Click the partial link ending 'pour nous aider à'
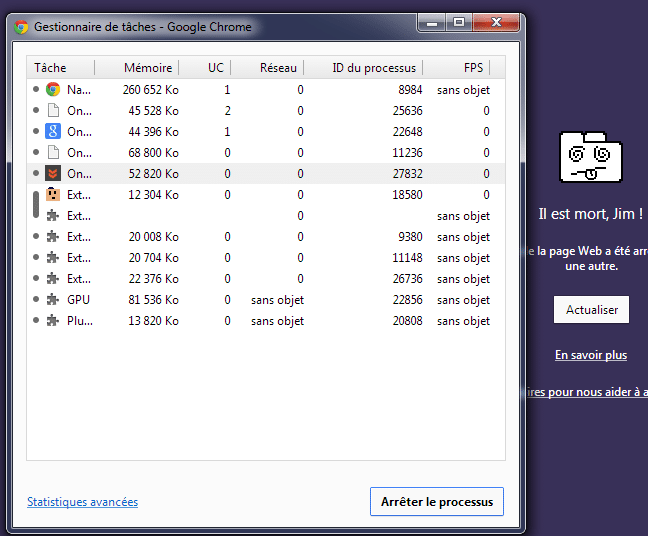Screen dimensions: 648x536 click(587, 392)
